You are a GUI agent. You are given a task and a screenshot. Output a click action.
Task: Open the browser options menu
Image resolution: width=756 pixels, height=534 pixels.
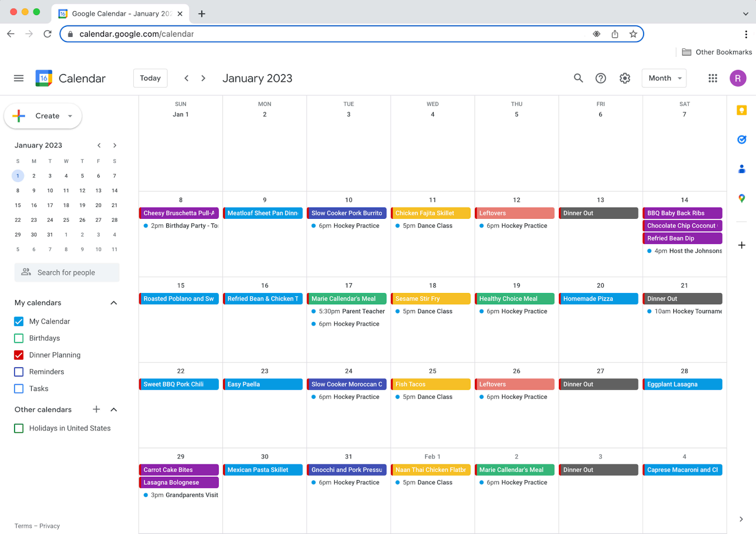[x=747, y=34]
